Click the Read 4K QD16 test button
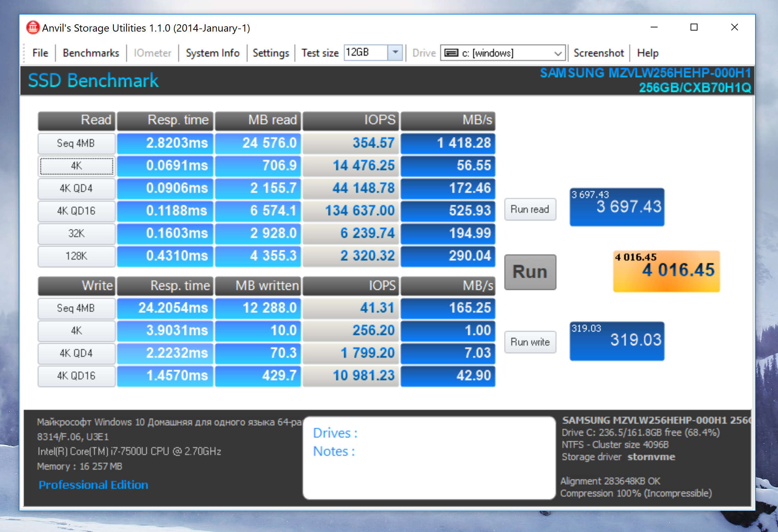 (76, 211)
